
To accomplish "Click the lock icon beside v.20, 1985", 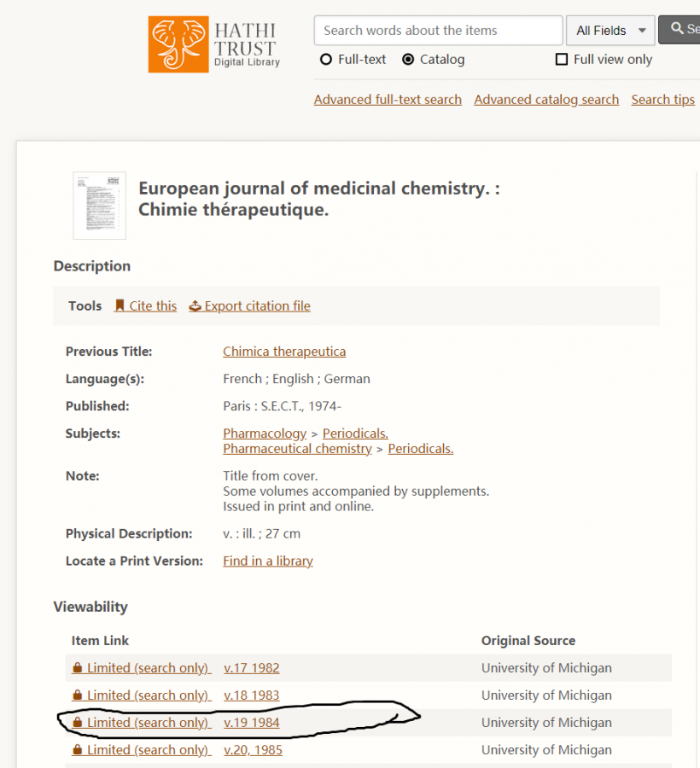I will (78, 750).
